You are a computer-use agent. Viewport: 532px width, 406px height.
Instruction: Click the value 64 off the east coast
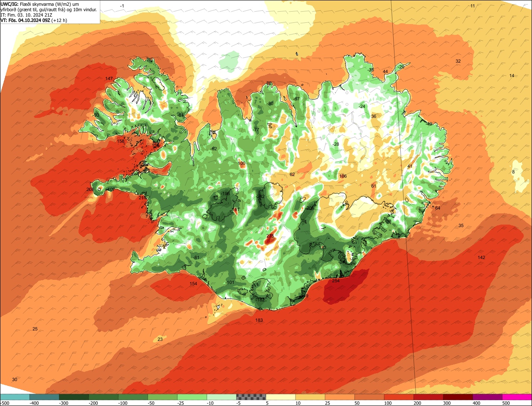(x=438, y=208)
